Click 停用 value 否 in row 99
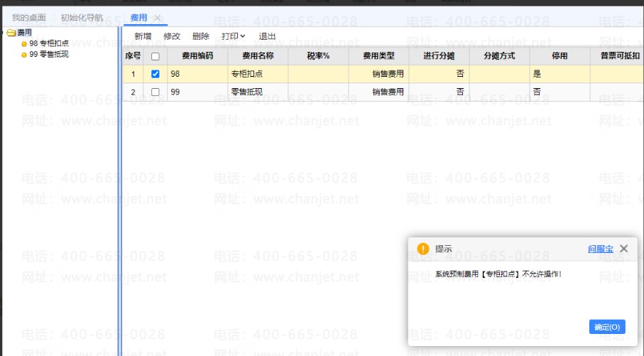The height and width of the screenshot is (356, 644). [x=560, y=92]
